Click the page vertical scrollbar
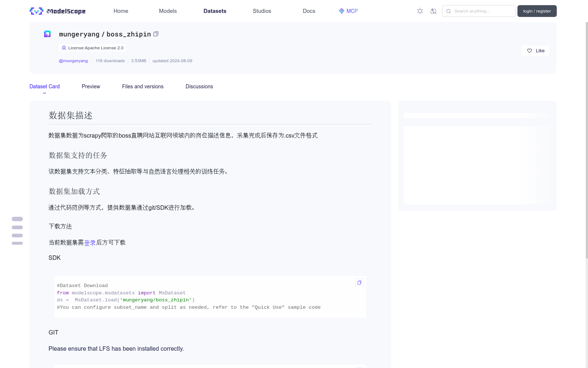Image resolution: width=588 pixels, height=368 pixels. click(x=587, y=140)
